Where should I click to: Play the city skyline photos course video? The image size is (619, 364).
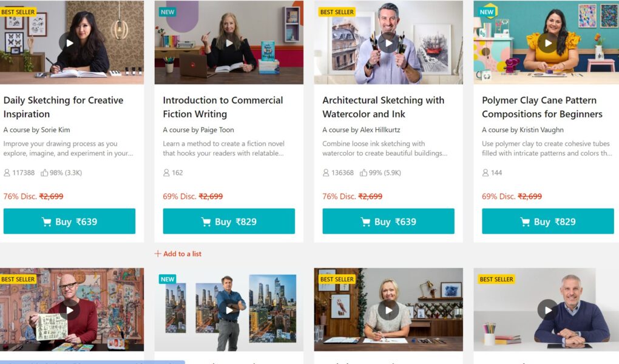click(x=229, y=310)
